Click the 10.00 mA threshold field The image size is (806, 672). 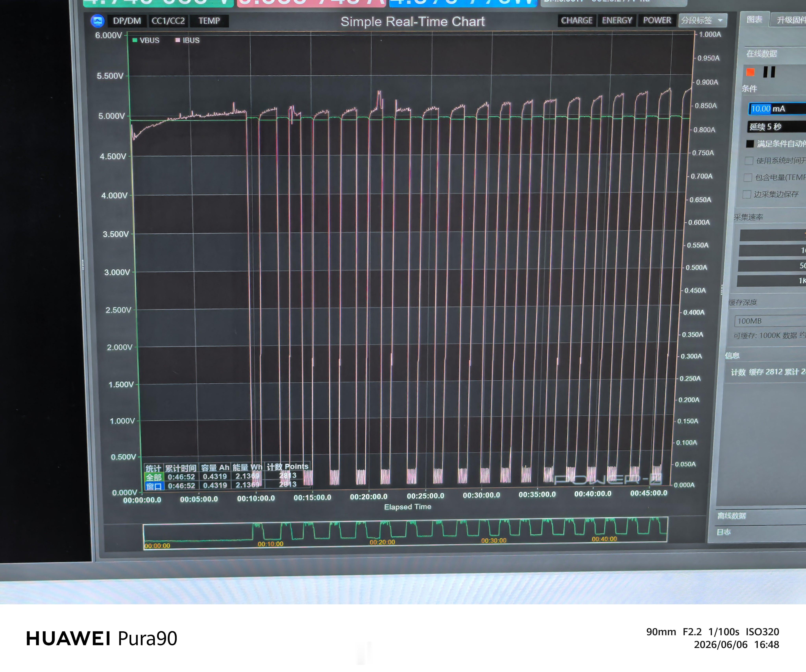[777, 109]
